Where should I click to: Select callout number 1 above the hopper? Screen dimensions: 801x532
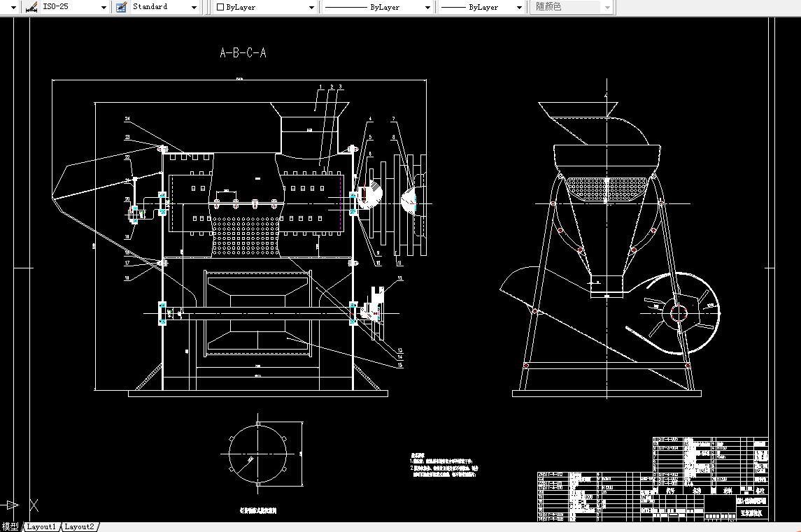321,87
